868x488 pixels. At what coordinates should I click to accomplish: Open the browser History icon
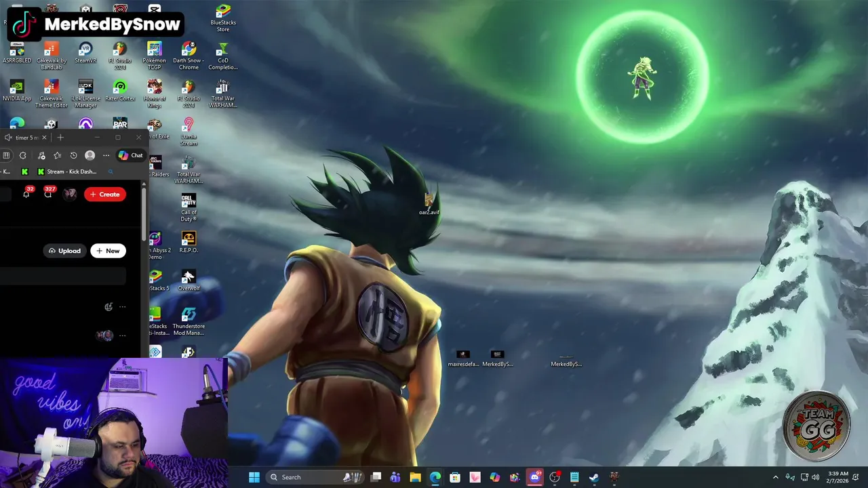click(x=74, y=155)
